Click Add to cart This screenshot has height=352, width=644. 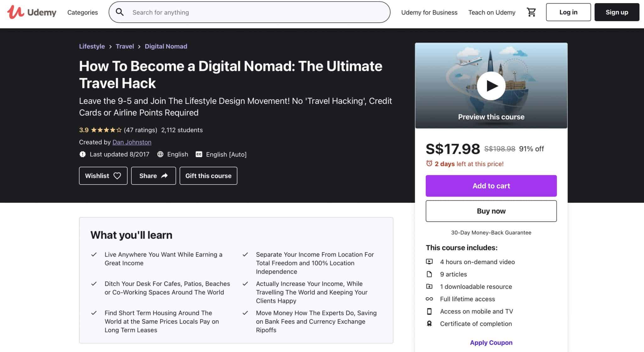[491, 186]
